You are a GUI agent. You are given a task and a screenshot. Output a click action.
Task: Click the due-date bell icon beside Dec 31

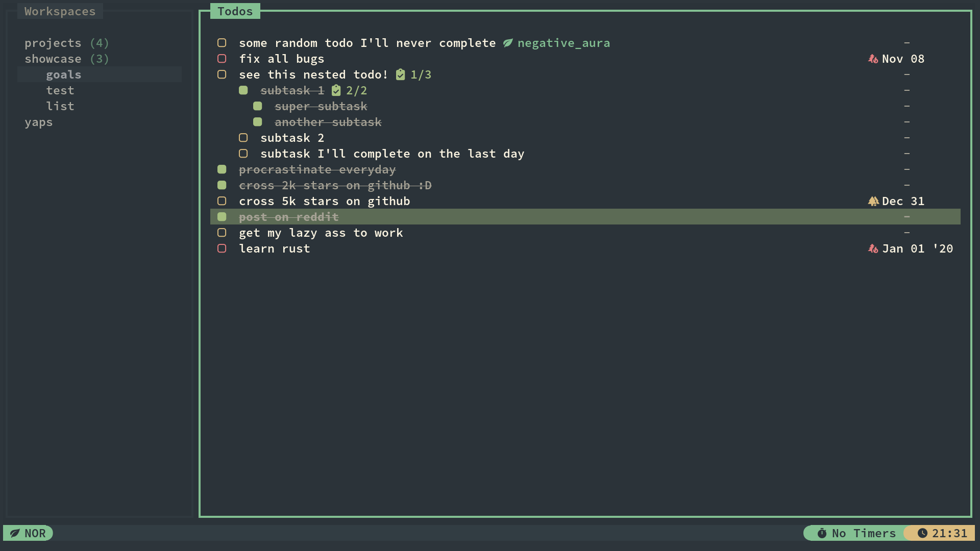[x=873, y=201]
